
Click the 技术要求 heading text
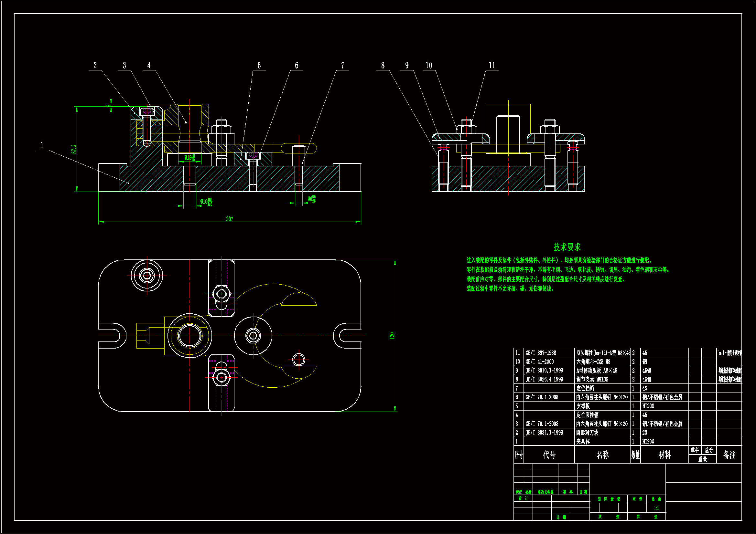tap(567, 247)
